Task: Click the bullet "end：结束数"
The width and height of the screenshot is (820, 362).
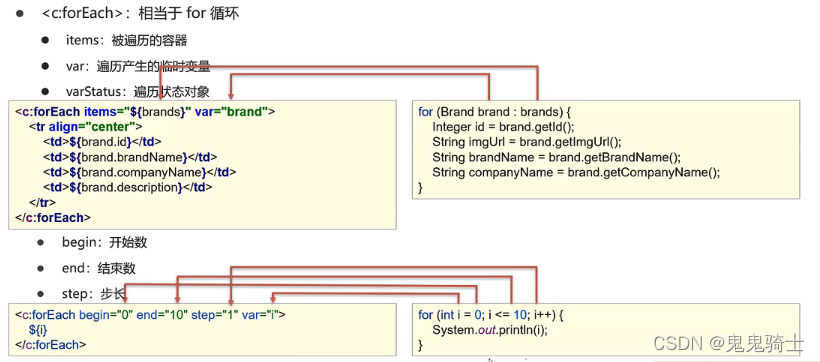Action: [98, 268]
